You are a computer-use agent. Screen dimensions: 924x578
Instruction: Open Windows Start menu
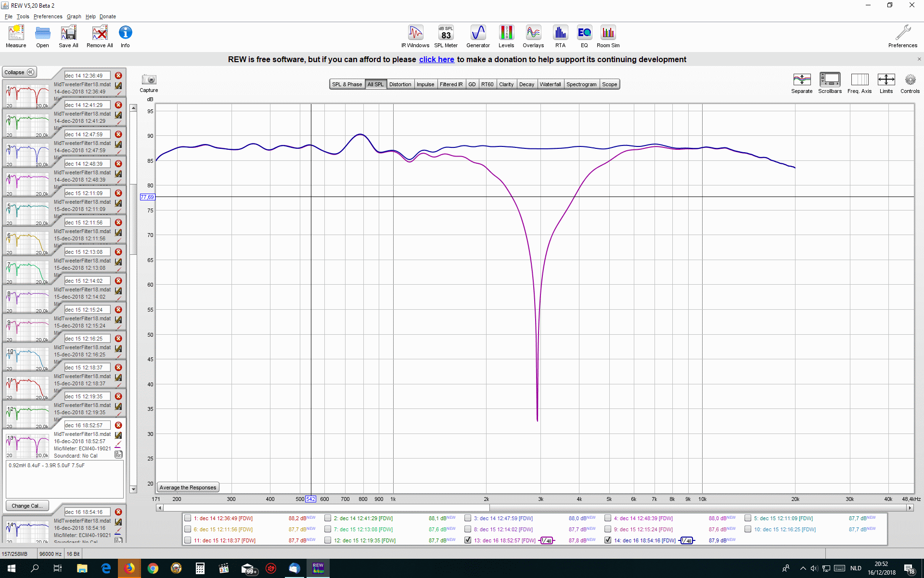coord(12,568)
